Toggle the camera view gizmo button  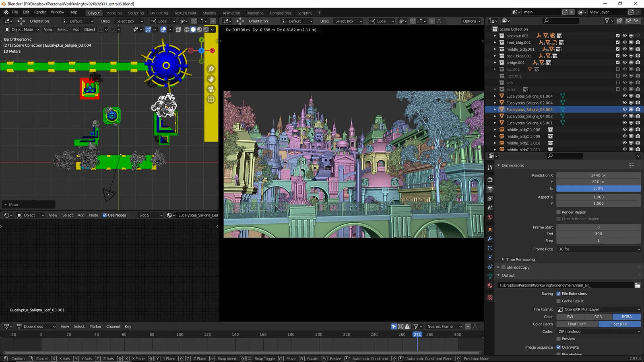tap(211, 89)
